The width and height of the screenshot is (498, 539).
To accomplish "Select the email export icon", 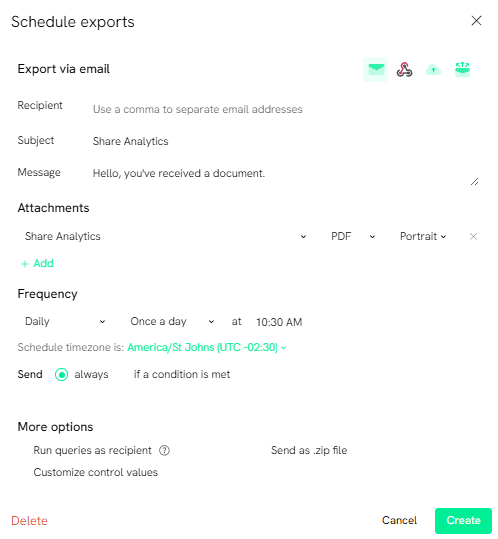I will [376, 70].
